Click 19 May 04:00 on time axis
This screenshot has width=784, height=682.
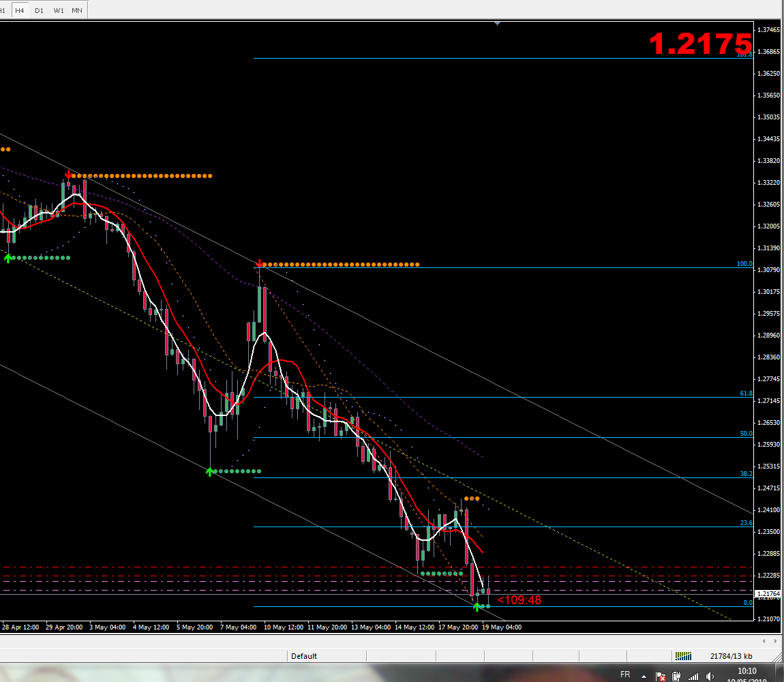pos(502,627)
